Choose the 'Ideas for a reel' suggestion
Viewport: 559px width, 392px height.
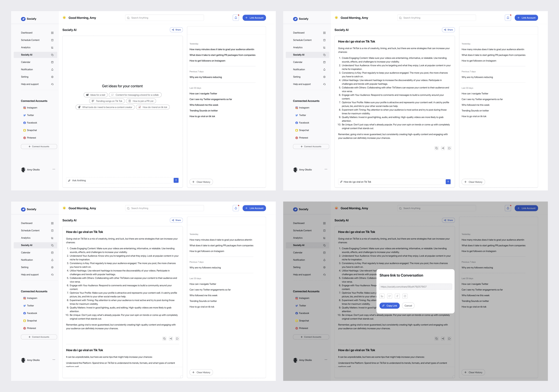[x=95, y=95]
